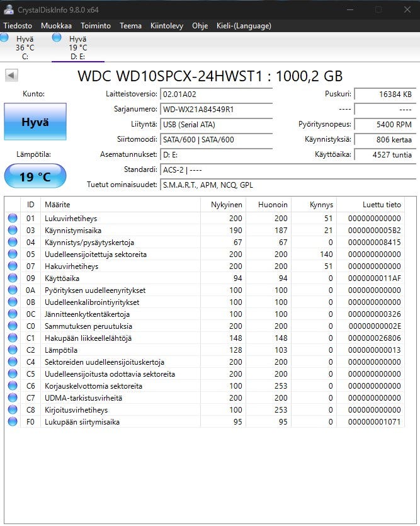420x526 pixels.
Task: Click the buffer size field 16384 KB
Action: pyautogui.click(x=385, y=94)
